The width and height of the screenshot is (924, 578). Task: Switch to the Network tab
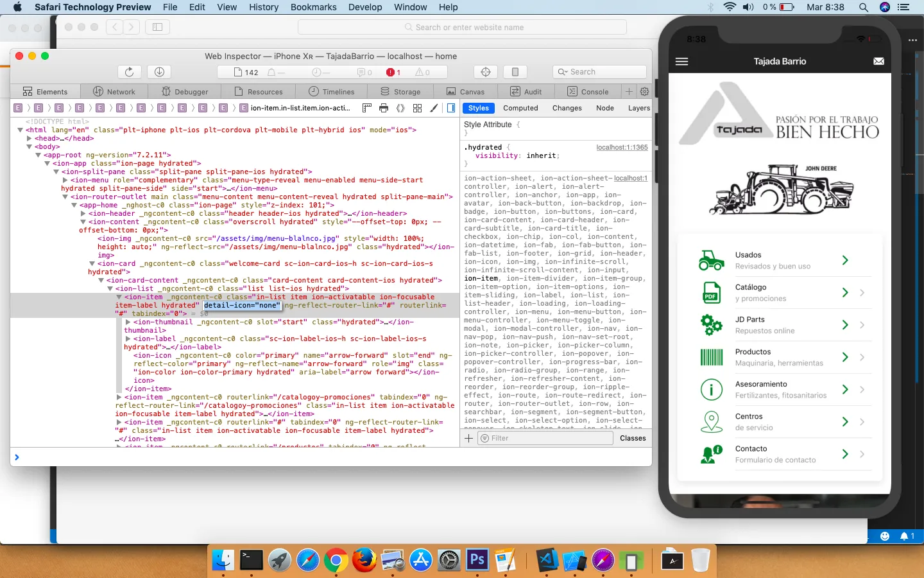coord(114,92)
